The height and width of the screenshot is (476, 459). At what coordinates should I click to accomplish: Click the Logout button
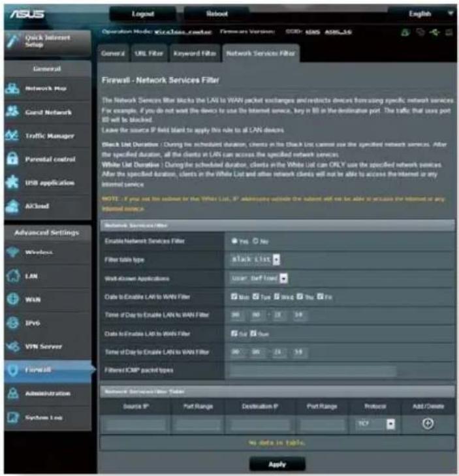pos(143,14)
